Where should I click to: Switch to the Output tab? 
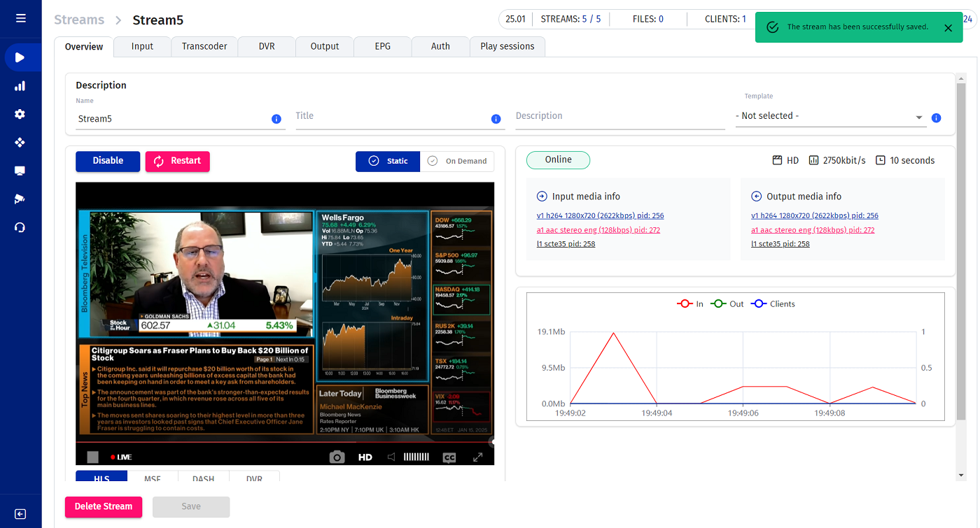point(325,46)
